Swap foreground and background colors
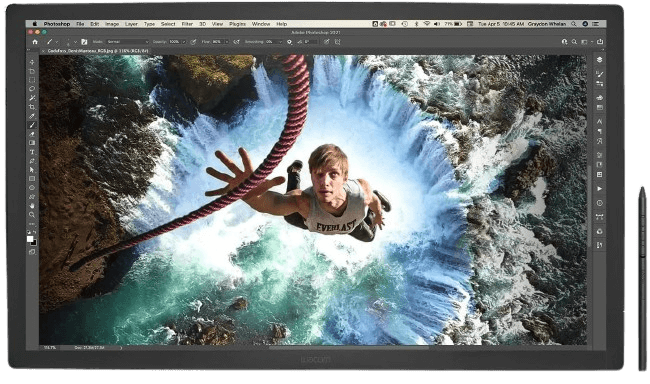The height and width of the screenshot is (384, 650). (34, 232)
